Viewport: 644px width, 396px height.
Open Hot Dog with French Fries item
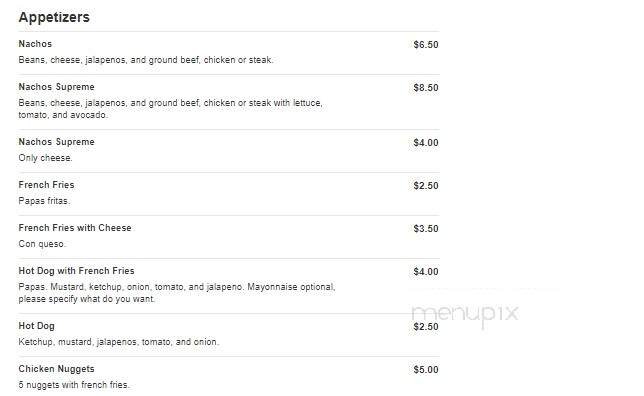pyautogui.click(x=76, y=271)
